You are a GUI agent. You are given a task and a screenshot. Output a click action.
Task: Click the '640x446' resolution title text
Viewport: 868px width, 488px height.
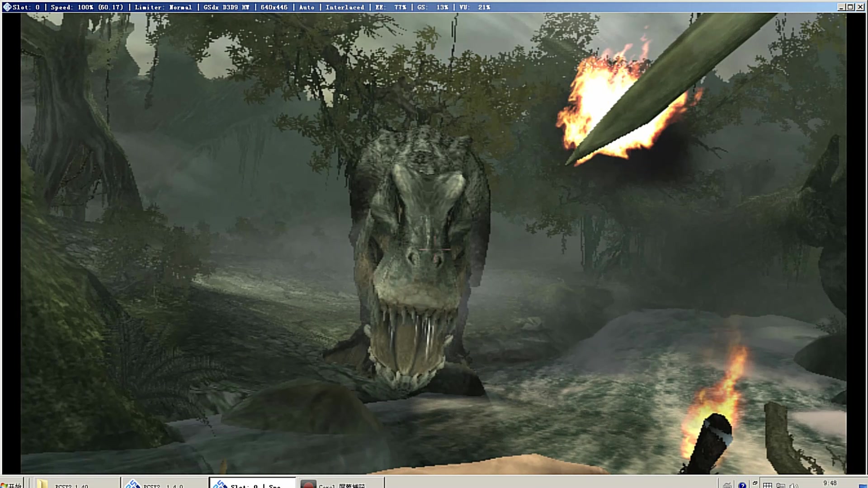point(274,7)
